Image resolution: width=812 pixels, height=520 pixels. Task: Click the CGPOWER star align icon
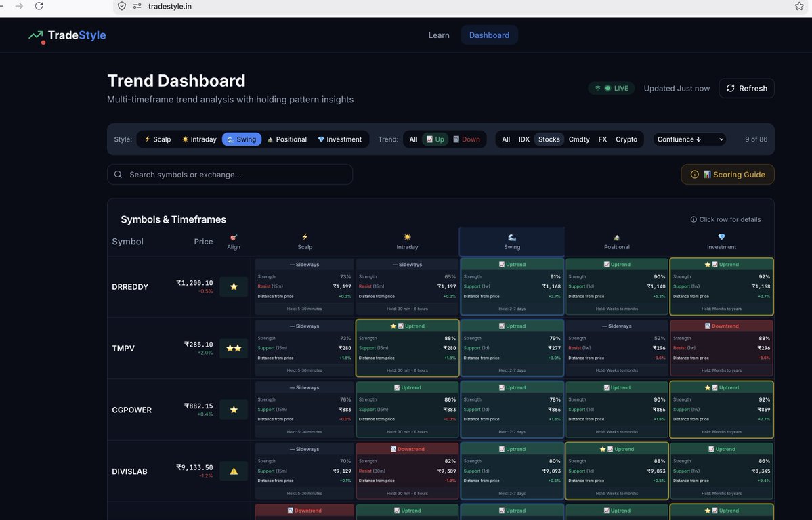click(x=234, y=410)
